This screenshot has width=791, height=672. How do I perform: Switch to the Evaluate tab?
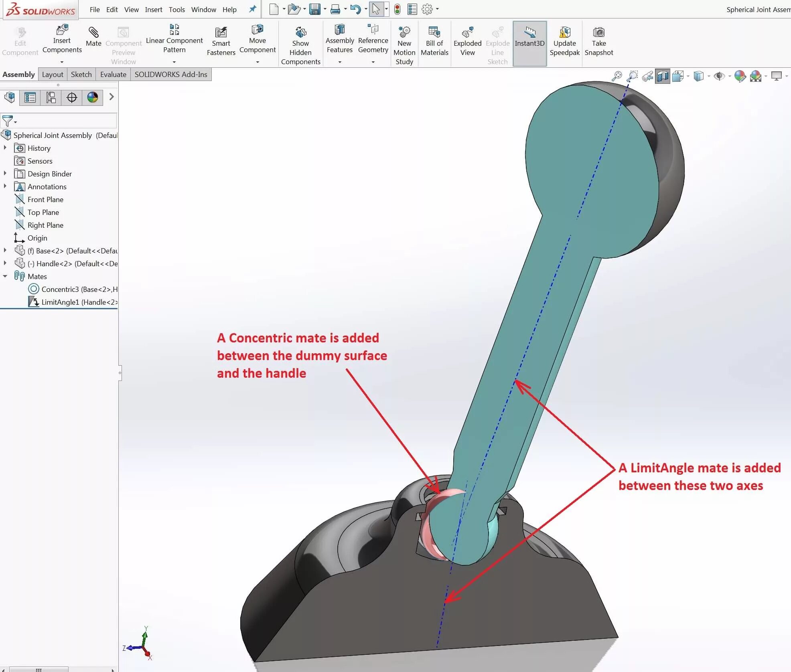(113, 75)
